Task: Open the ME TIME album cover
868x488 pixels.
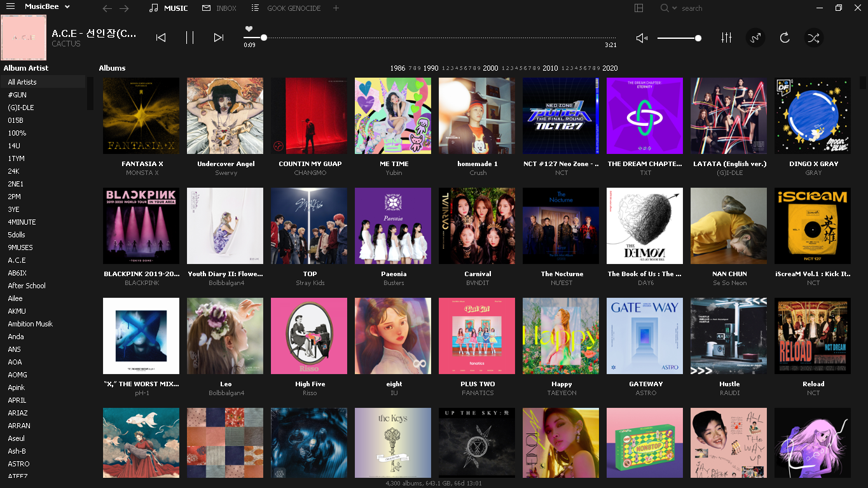Action: click(x=393, y=116)
